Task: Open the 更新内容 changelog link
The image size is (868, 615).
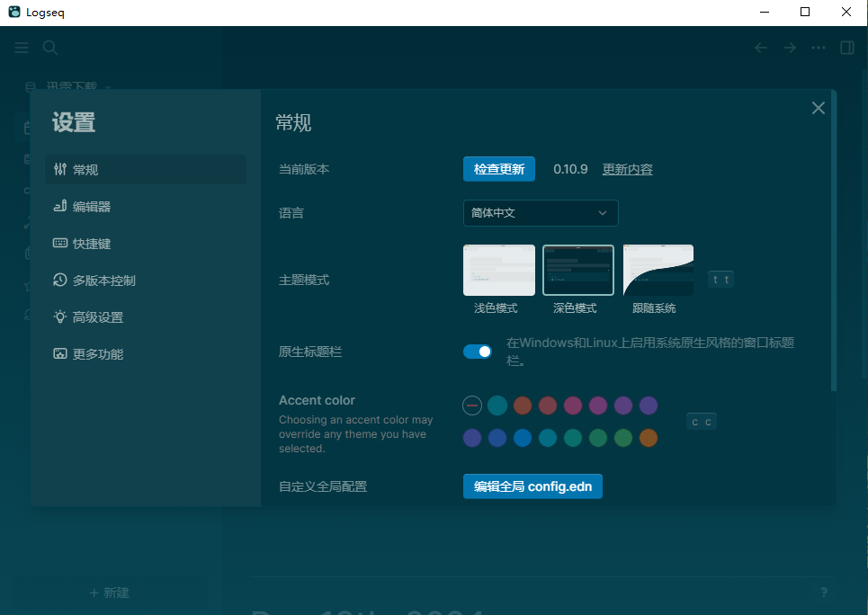Action: [x=627, y=169]
